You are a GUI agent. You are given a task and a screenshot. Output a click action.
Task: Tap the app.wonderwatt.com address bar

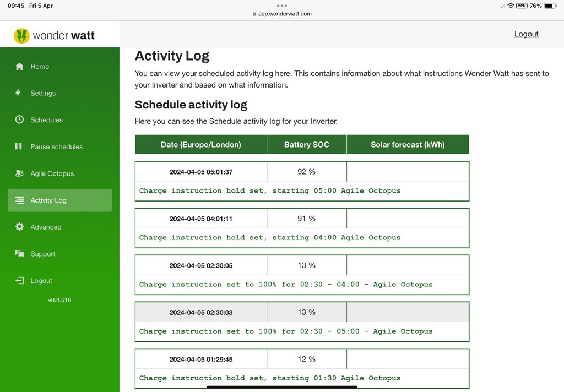(x=282, y=14)
